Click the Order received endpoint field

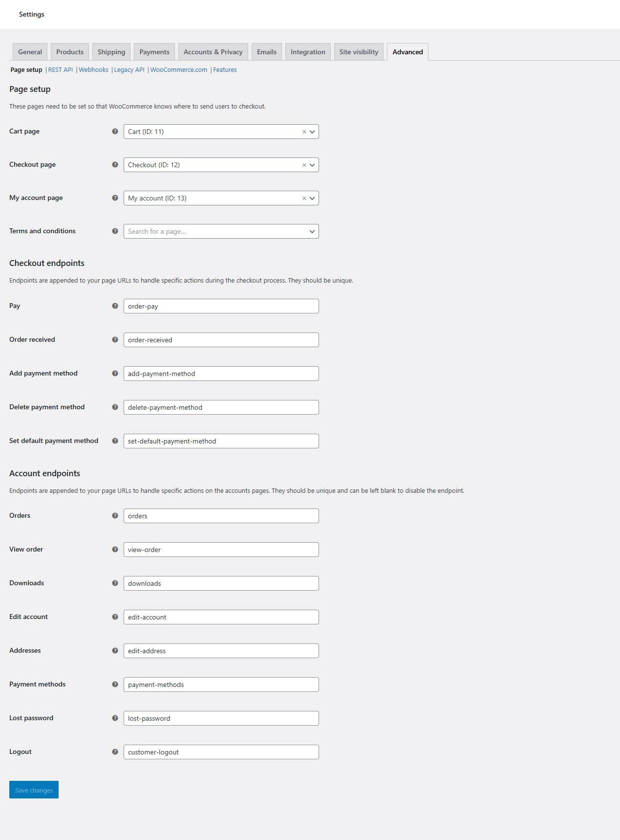[221, 340]
